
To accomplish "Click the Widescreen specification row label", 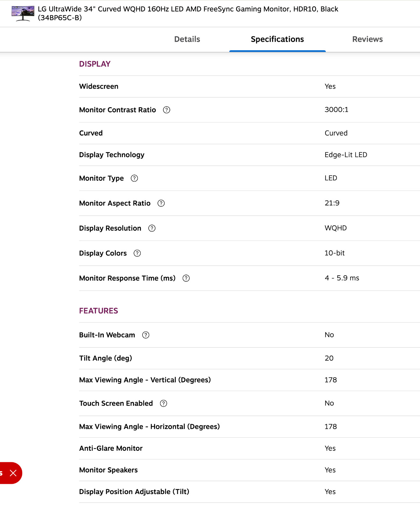I will [x=99, y=87].
